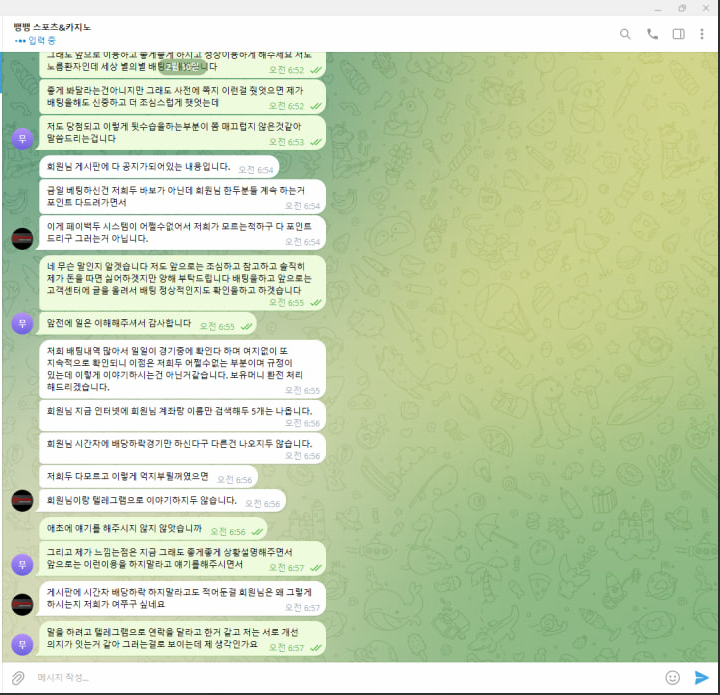Open the three-dot more options menu
The image size is (720, 695).
pos(702,34)
